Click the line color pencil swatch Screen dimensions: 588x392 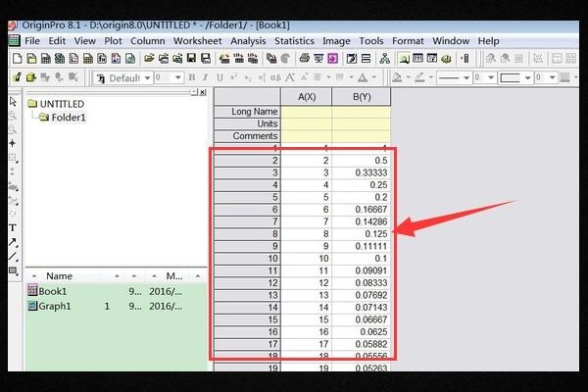420,77
